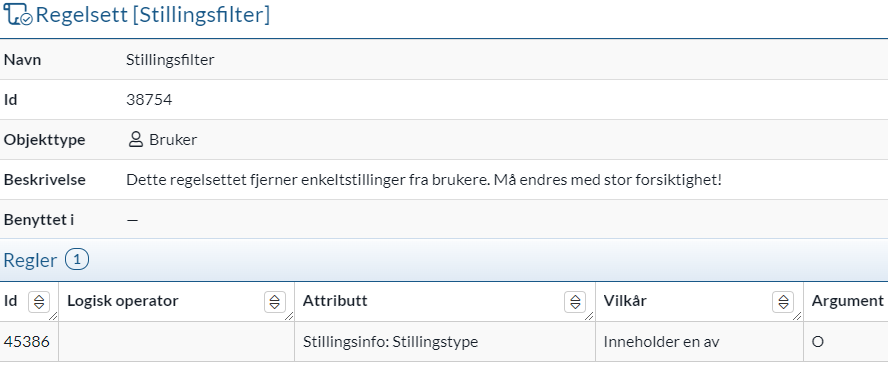Image resolution: width=888 pixels, height=365 pixels.
Task: Sort the Vilkår column
Action: [x=783, y=302]
